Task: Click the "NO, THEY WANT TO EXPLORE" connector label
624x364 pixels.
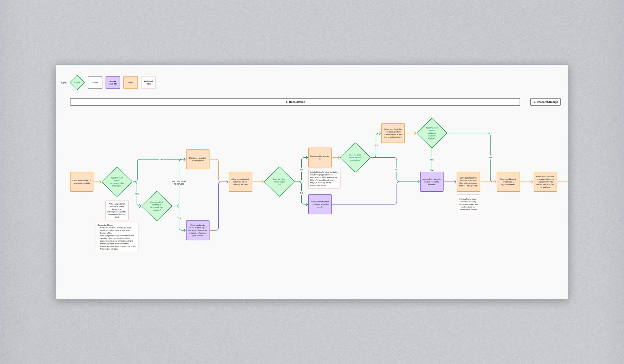Action: coord(179,183)
